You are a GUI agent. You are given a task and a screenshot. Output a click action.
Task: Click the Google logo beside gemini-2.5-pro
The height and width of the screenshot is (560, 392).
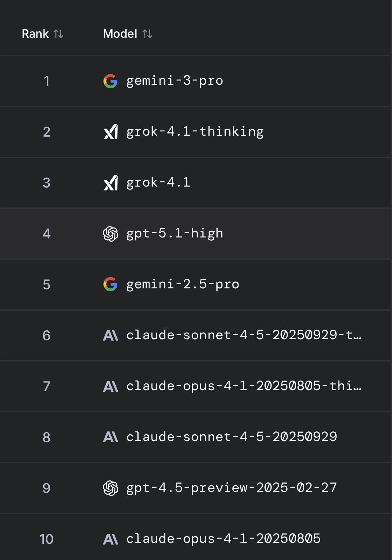110,285
